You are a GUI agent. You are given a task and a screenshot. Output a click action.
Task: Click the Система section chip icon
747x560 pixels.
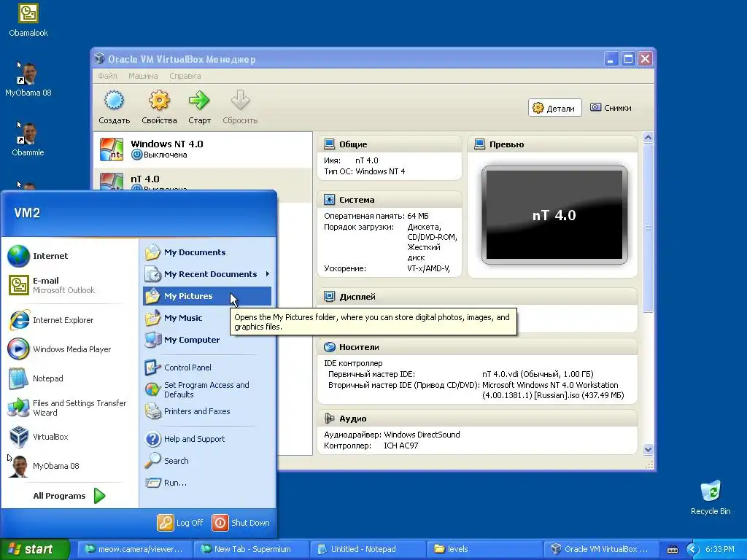point(329,200)
